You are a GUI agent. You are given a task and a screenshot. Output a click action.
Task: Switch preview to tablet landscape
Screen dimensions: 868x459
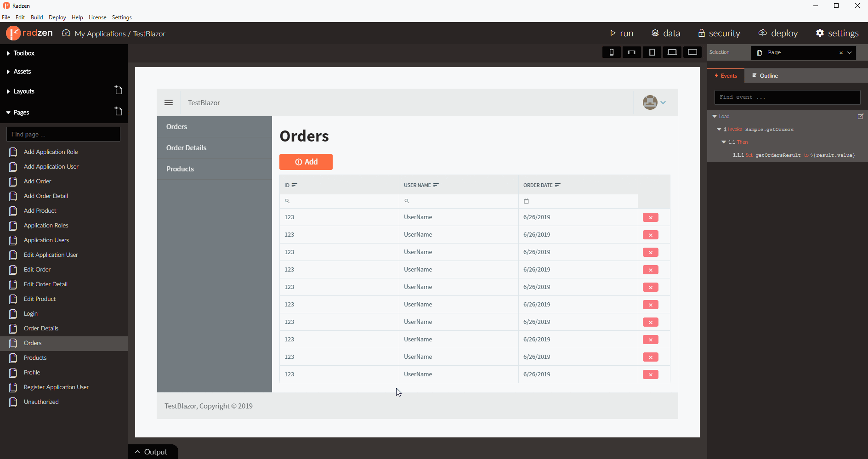672,52
